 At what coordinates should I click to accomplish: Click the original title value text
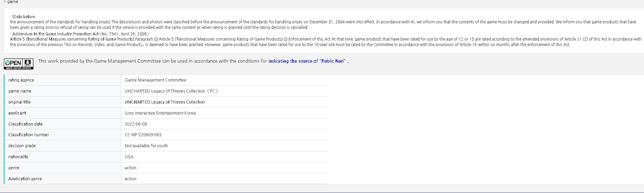(x=165, y=102)
